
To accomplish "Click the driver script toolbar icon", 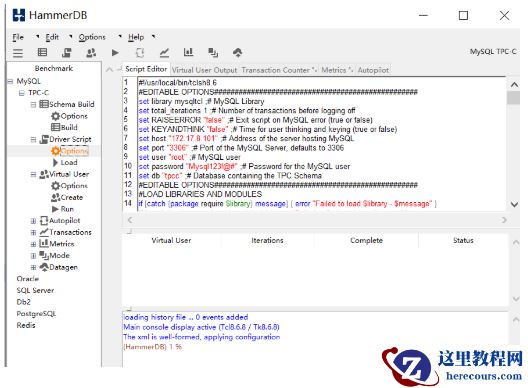I will (x=67, y=53).
